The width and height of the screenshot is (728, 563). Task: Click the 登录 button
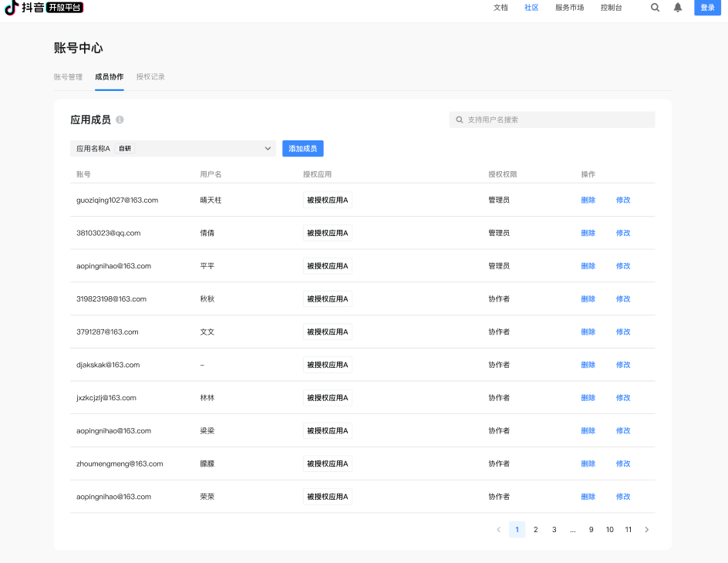[x=707, y=8]
